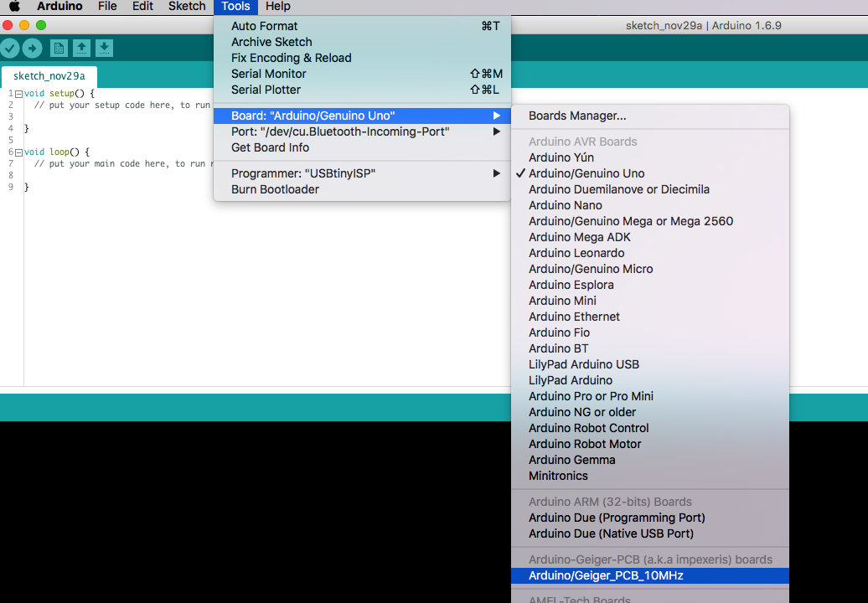
Task: Expand the Programmer submenu arrow
Action: coord(497,173)
